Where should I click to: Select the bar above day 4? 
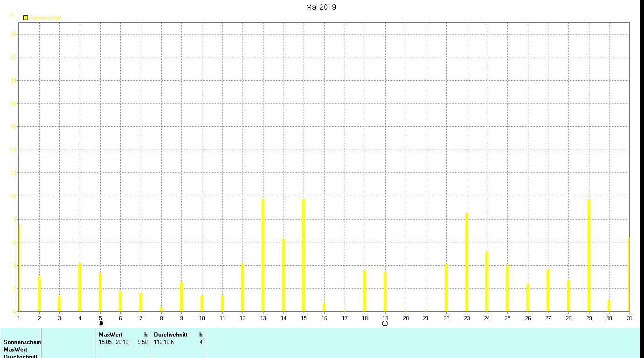[80, 287]
